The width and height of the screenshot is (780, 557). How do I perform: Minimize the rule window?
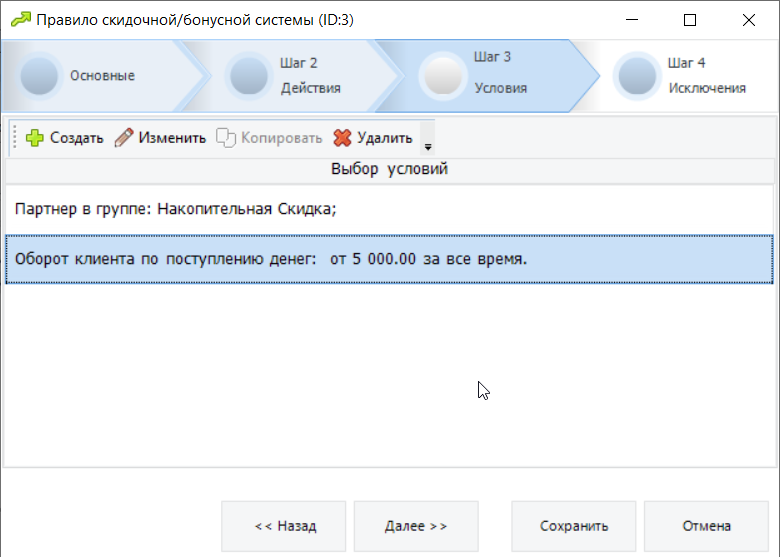click(x=632, y=20)
